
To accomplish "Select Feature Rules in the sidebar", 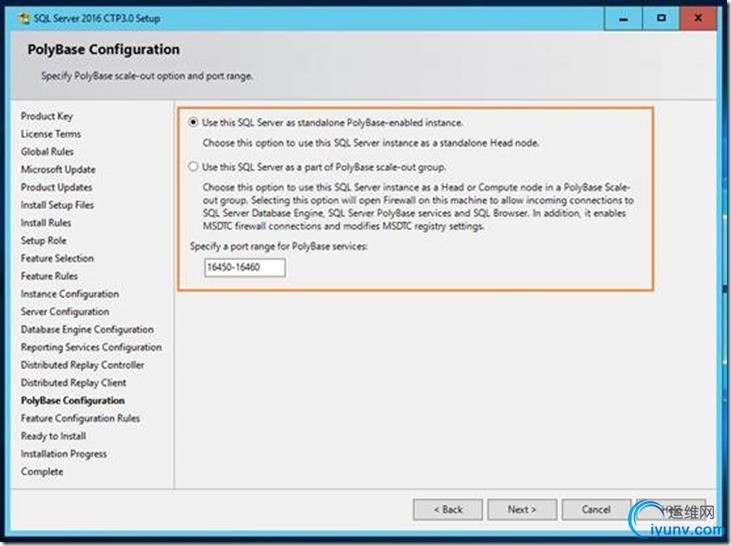I will (x=49, y=276).
